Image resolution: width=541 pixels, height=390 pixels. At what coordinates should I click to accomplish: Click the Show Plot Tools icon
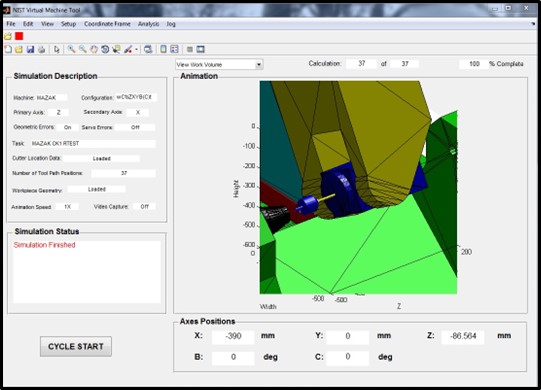200,49
